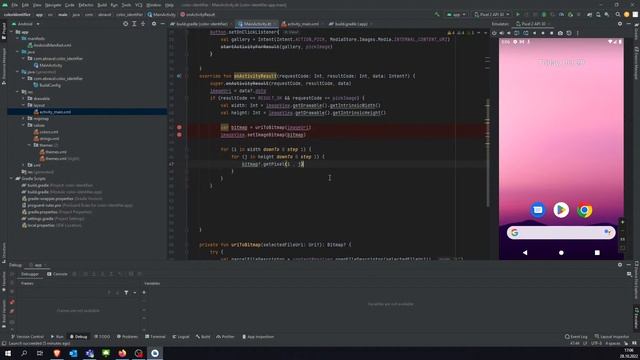Click the Debug app bug icon in toolbar
The image size is (640, 360).
click(544, 14)
